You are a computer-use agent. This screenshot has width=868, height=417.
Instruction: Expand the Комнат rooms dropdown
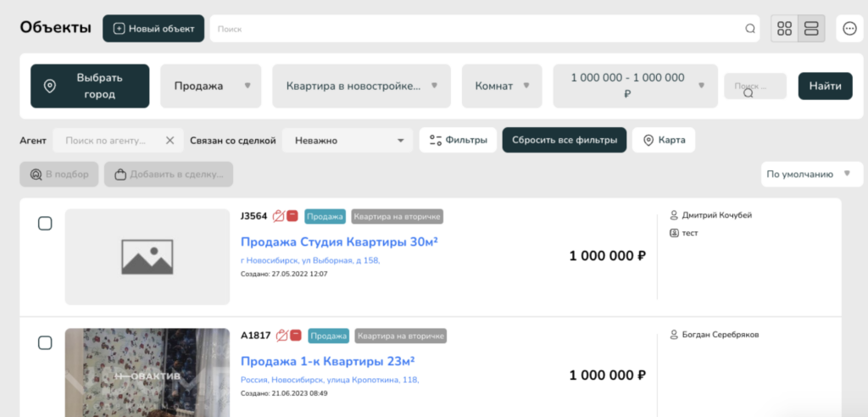[502, 86]
